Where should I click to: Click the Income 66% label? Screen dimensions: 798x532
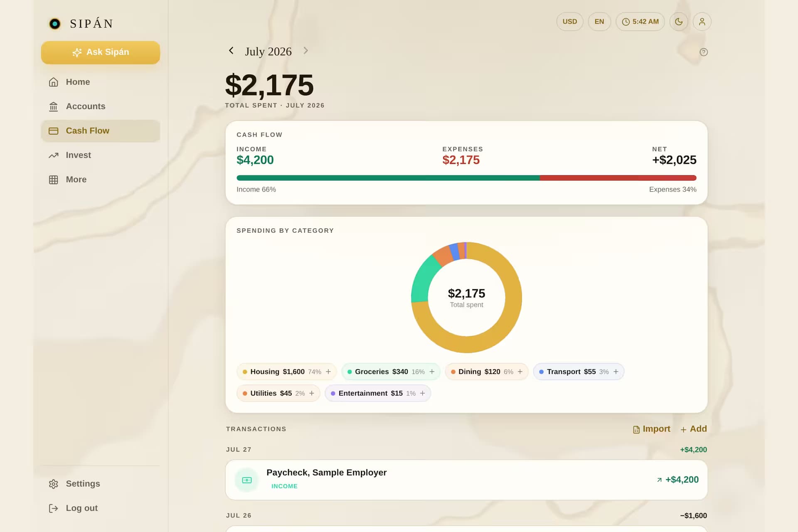pos(256,190)
